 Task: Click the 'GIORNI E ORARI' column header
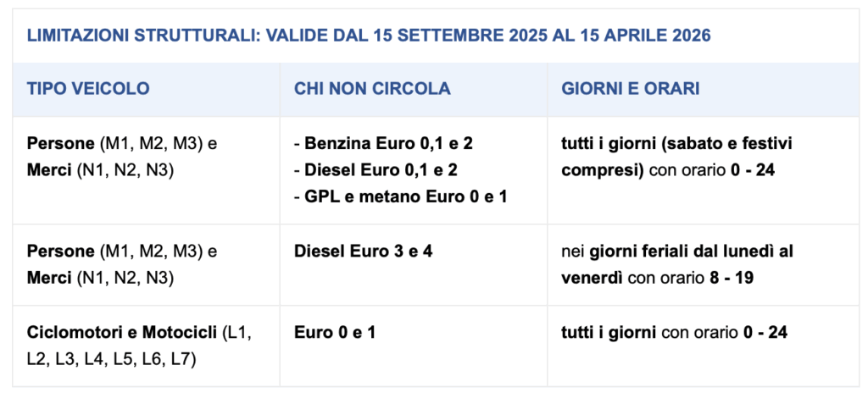pos(630,88)
